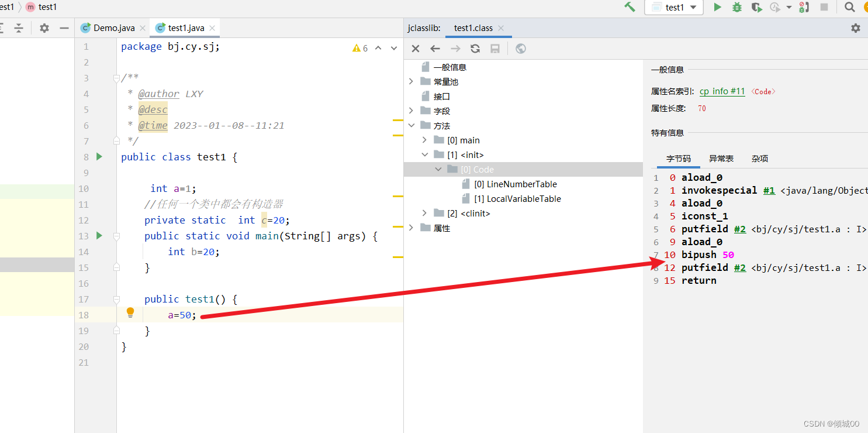Open the lightbulb quick-fix on line 18
The width and height of the screenshot is (868, 433).
click(x=130, y=313)
